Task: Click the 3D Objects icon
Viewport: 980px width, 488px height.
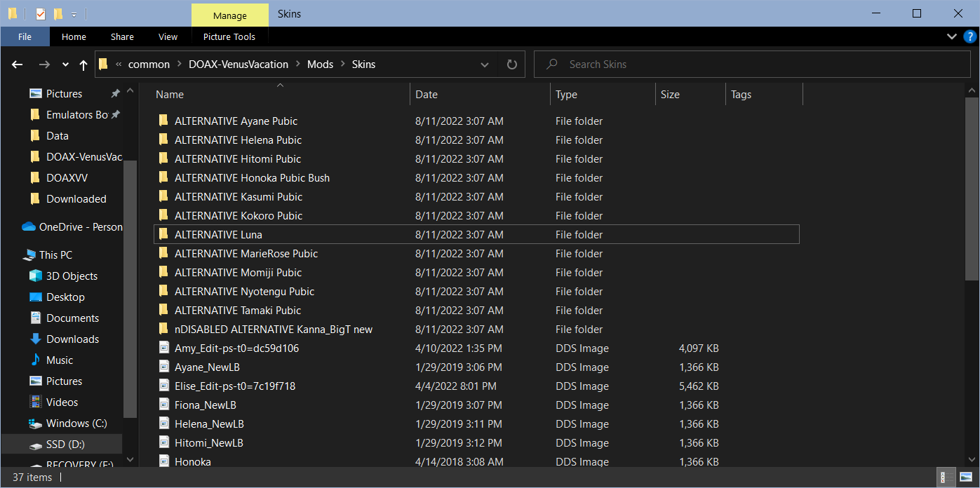Action: pyautogui.click(x=36, y=276)
